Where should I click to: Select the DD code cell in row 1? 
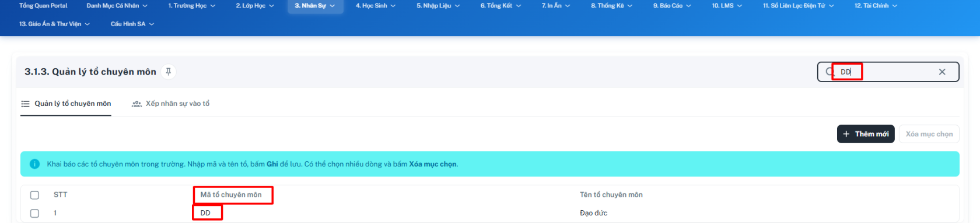[205, 213]
